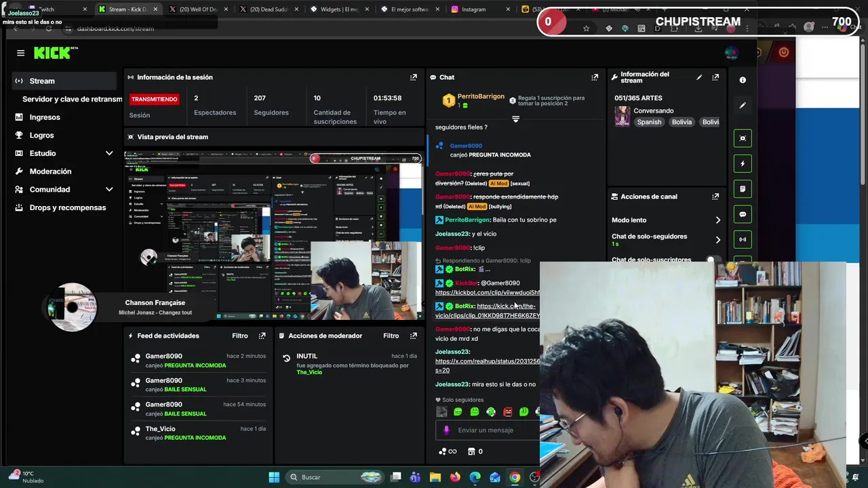Screen dimensions: 868x488
Task: Open the weather widget showing 10°C Nublado
Action: pyautogui.click(x=26, y=476)
